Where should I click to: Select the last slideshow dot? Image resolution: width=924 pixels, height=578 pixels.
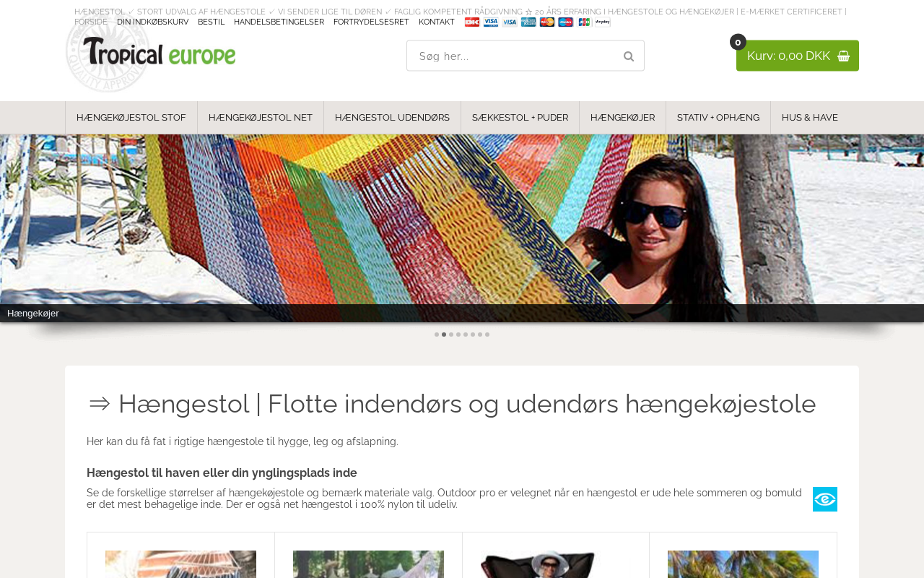pos(487,335)
